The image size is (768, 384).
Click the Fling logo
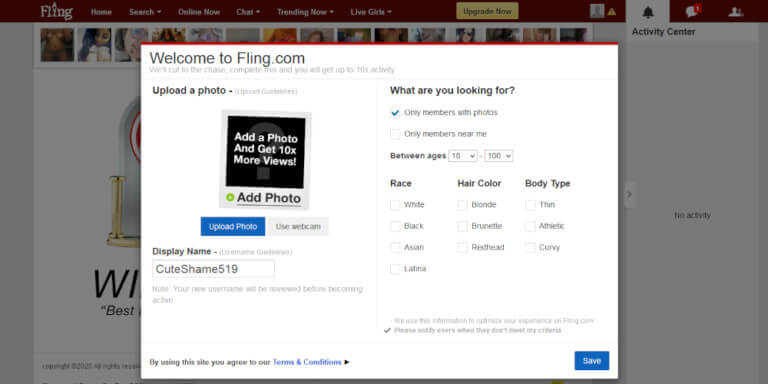click(56, 11)
